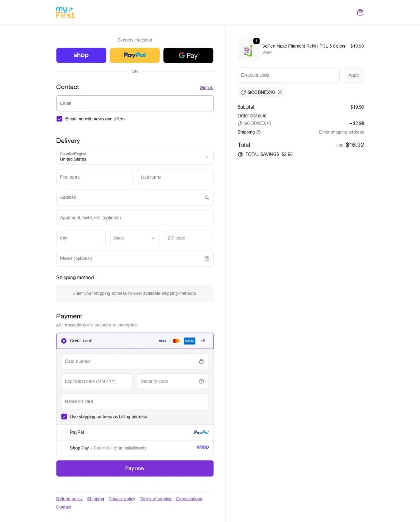
Task: Click the American Express card icon
Action: pyautogui.click(x=190, y=341)
